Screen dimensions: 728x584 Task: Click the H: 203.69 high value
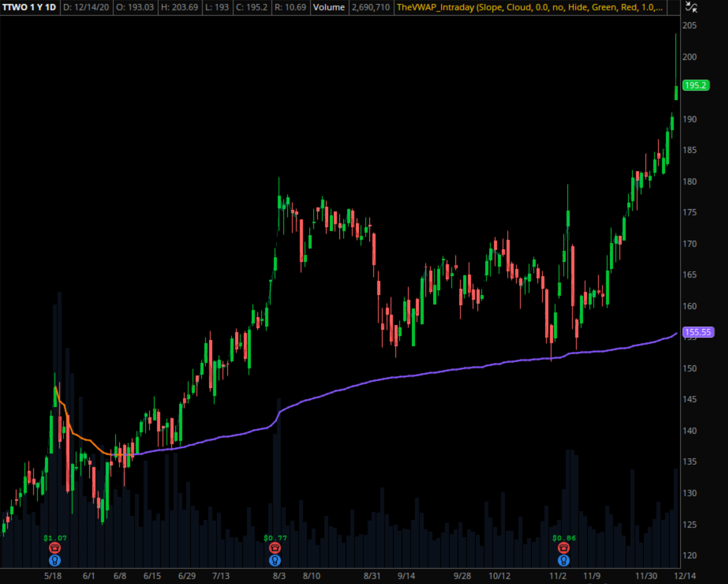pos(179,7)
